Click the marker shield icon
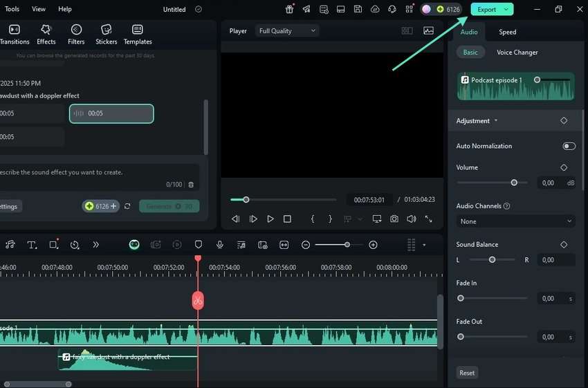This screenshot has width=588, height=388. 199,245
